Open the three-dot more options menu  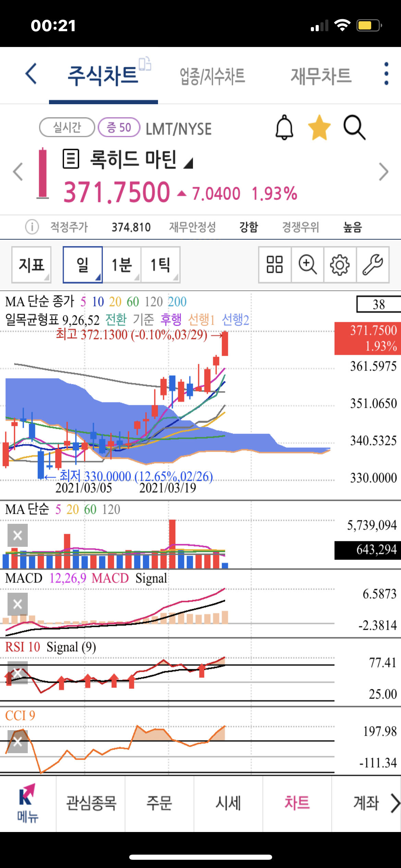(x=386, y=74)
